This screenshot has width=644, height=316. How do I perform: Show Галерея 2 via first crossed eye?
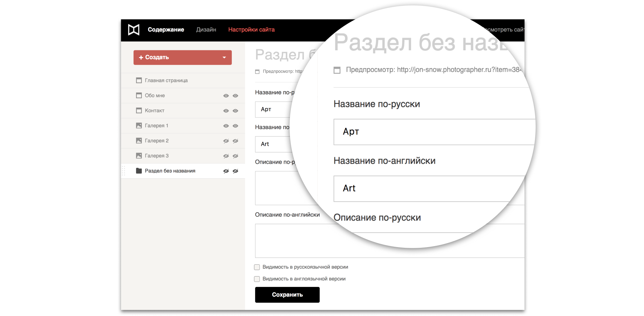(226, 141)
